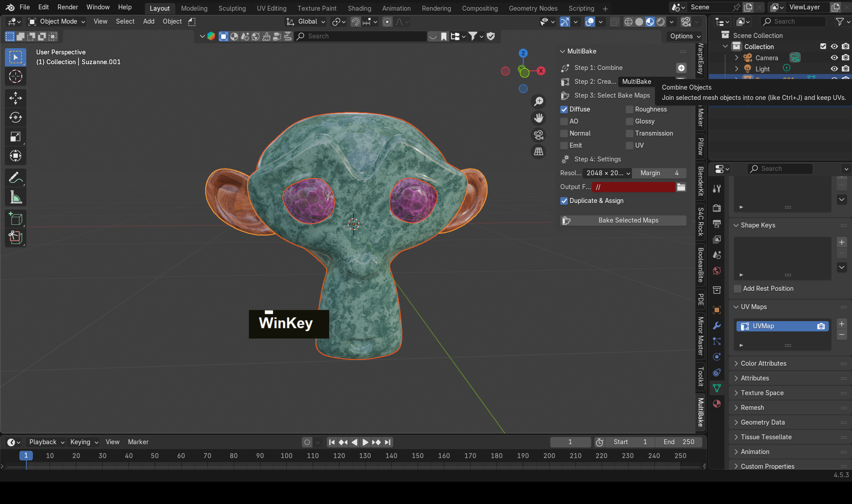Open the Modifiers wrench tab
Viewport: 852px width, 504px height.
(717, 326)
